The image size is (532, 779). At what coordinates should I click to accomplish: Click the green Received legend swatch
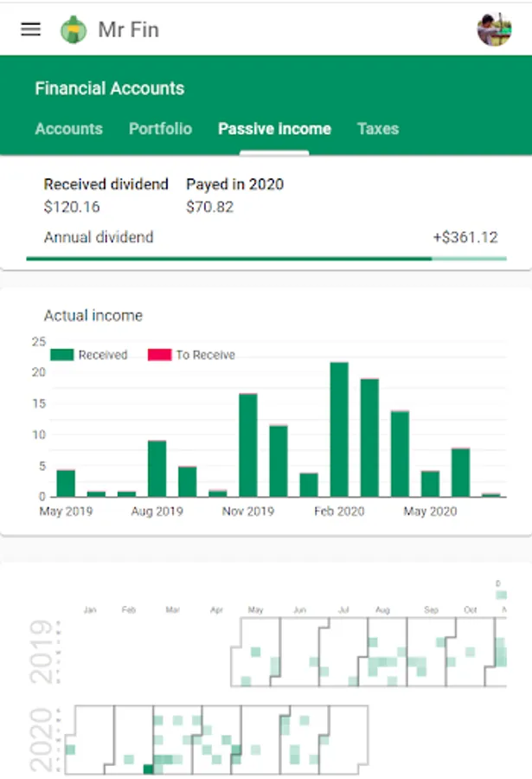click(62, 355)
